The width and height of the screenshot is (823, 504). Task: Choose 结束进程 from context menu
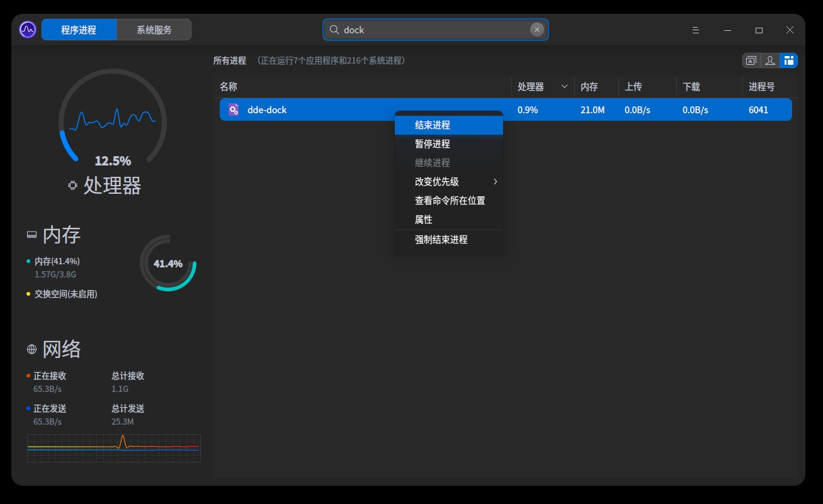tap(449, 125)
